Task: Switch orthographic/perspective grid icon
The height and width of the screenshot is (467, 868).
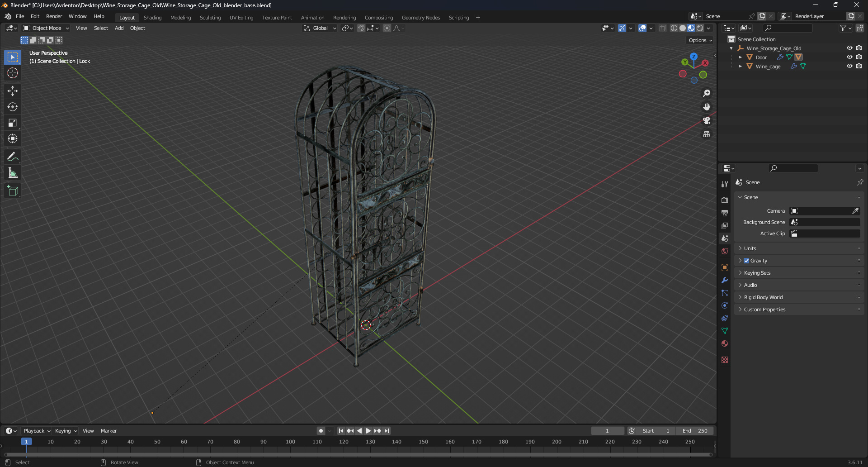Action: pos(707,134)
